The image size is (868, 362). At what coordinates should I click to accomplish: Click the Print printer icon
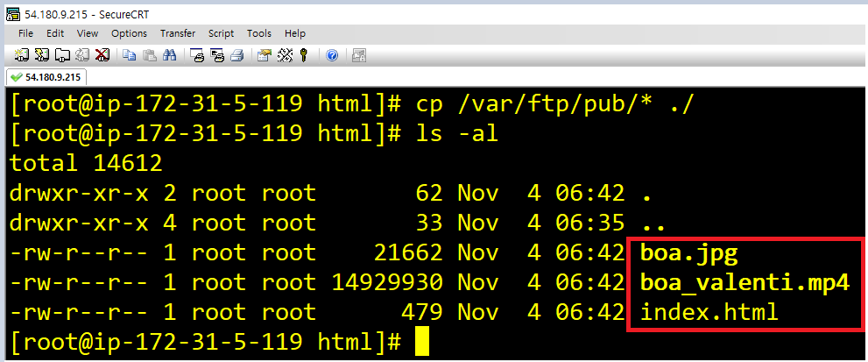click(237, 55)
